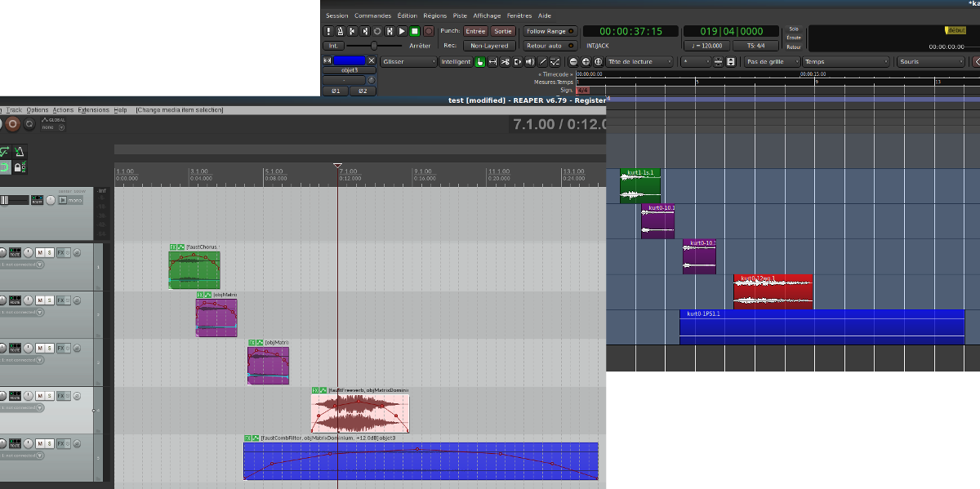Click the zoom in plus icon
Viewport: 980px width, 489px height.
point(586,62)
